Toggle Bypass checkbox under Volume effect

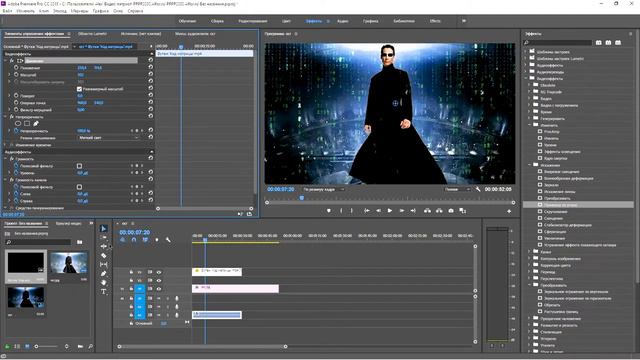point(80,166)
